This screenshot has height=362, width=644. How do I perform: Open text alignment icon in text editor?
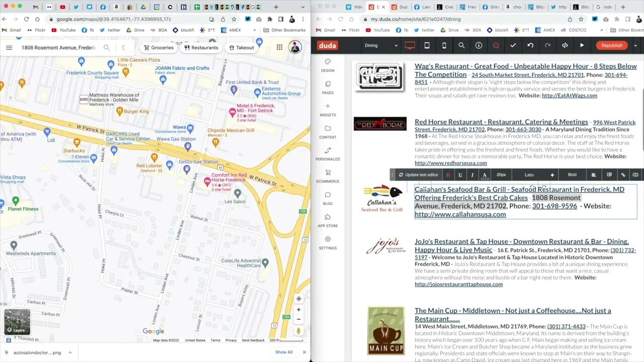coord(594,175)
